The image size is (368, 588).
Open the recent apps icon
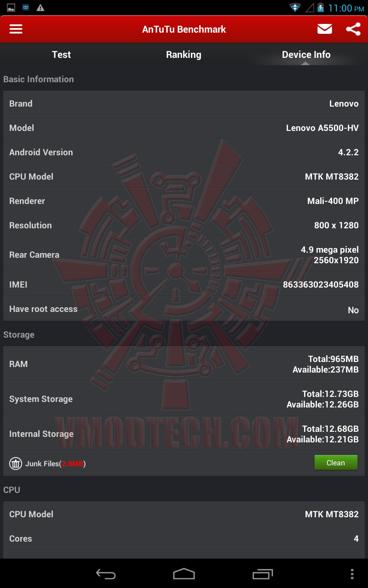[x=263, y=574]
